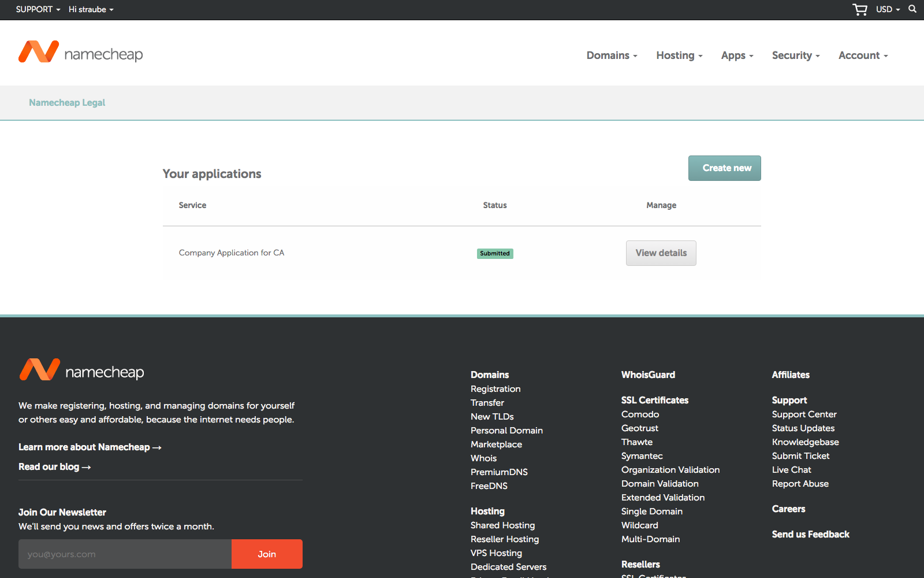This screenshot has height=578, width=924.
Task: Open the FreeDNS footer link
Action: pos(489,486)
